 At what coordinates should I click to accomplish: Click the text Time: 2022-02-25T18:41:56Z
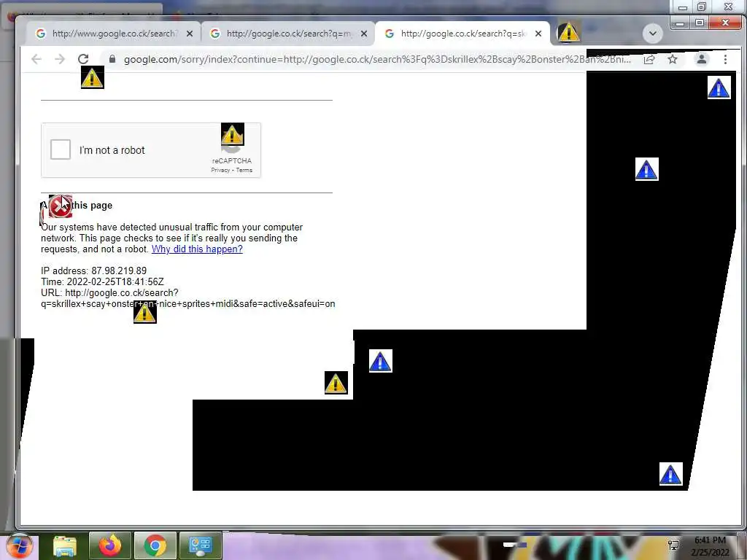102,282
